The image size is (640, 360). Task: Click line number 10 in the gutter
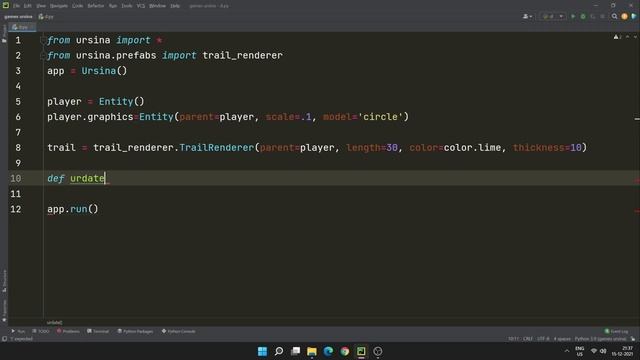[x=16, y=178]
